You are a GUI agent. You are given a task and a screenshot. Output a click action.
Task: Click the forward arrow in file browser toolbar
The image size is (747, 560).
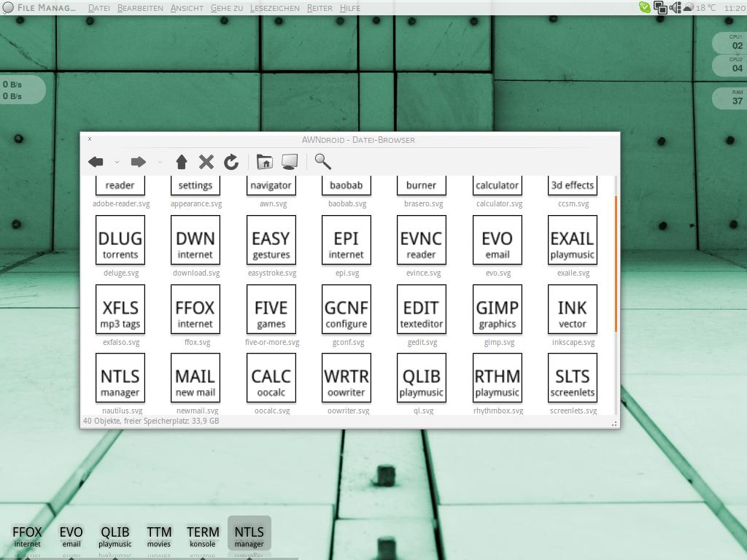(138, 162)
